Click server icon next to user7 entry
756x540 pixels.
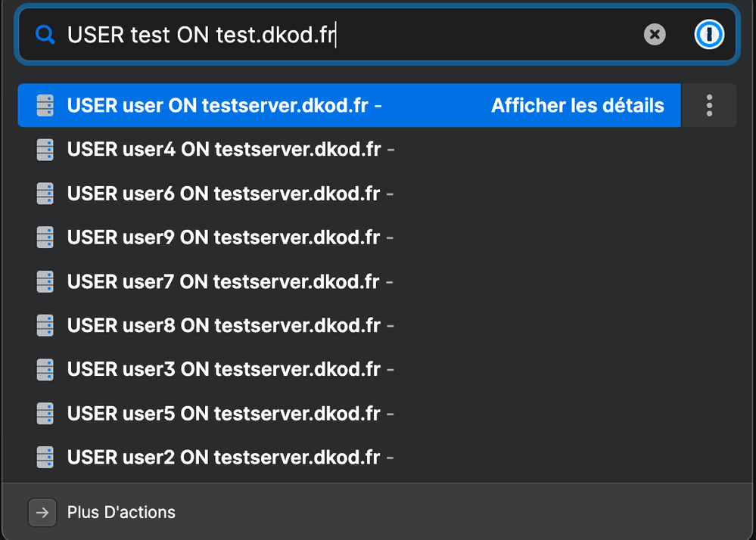[45, 282]
